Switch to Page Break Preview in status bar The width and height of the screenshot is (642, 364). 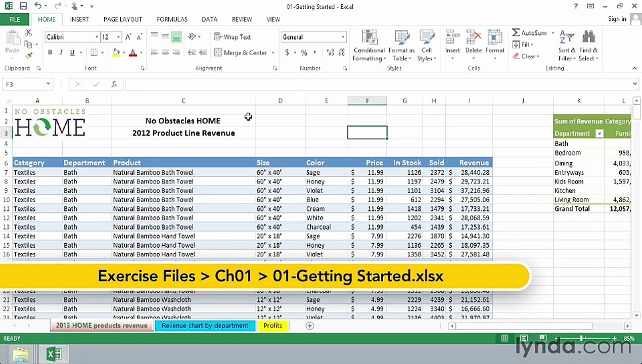coord(542,338)
